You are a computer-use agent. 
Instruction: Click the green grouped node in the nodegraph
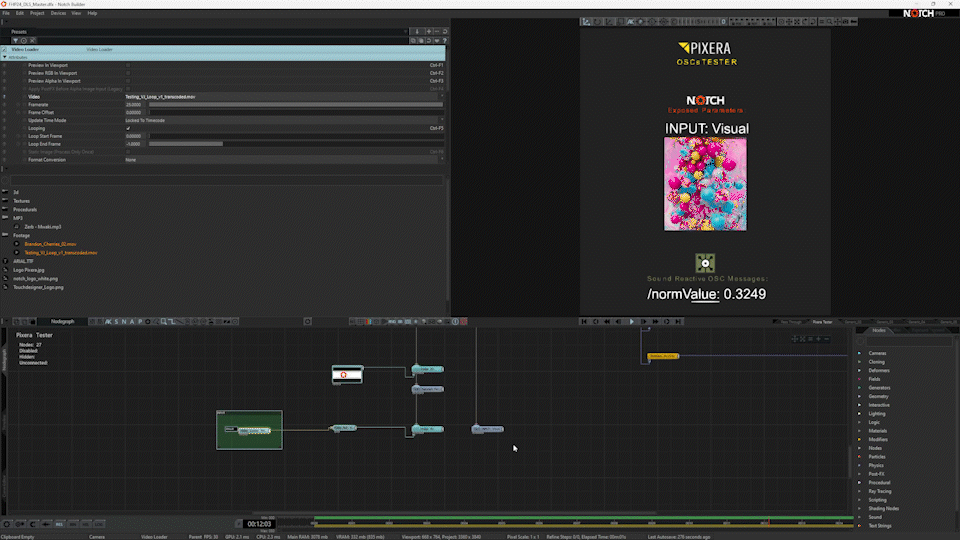tap(249, 430)
